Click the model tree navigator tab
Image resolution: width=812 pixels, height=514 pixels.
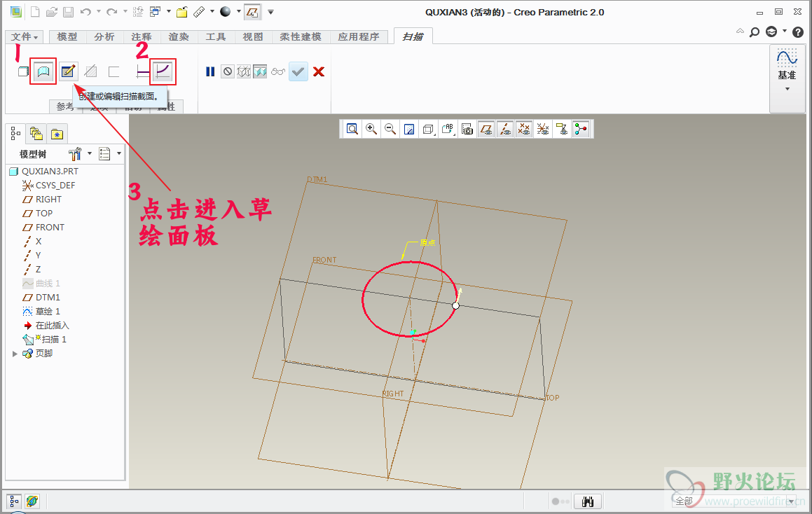(15, 134)
